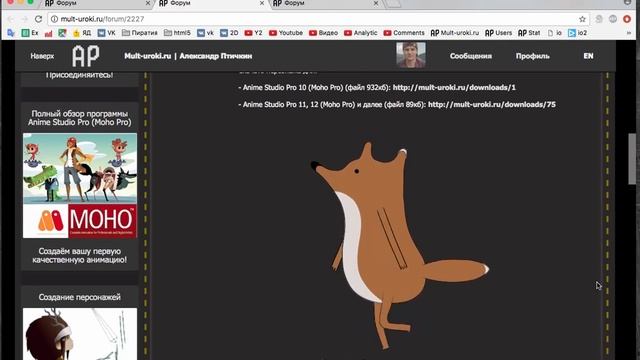Open the 2D bookmark
640x360 pixels.
[229, 33]
